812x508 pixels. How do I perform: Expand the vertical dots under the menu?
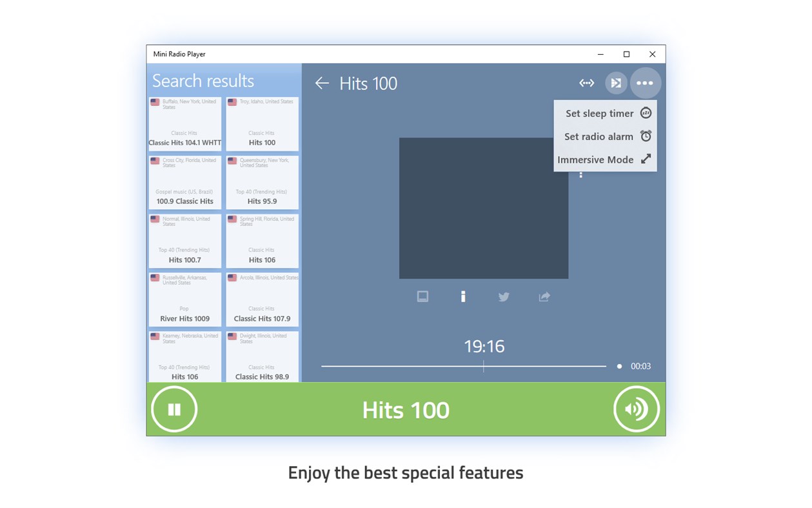(x=580, y=174)
